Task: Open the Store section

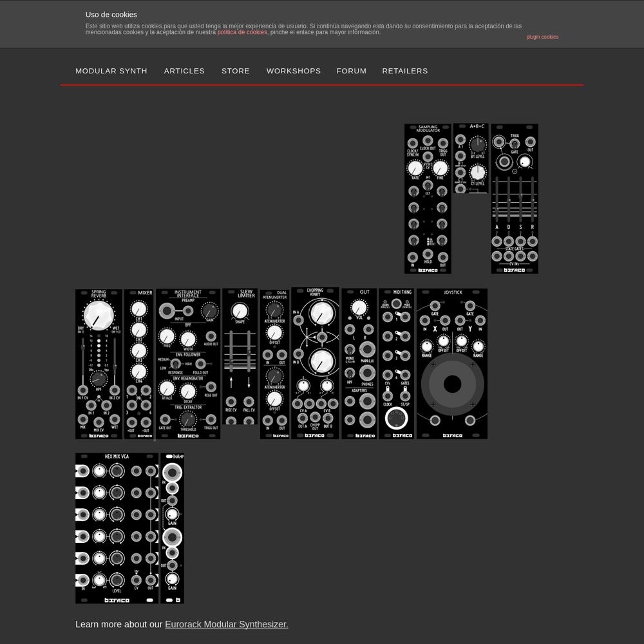Action: pos(235,71)
